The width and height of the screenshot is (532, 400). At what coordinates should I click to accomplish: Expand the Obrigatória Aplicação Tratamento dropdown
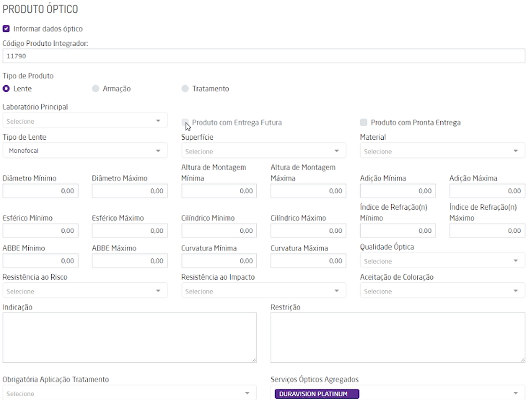click(130, 394)
